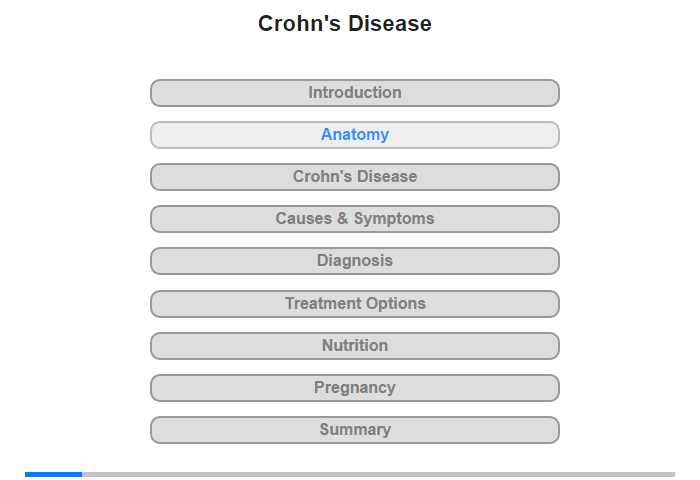Open the Nutrition section
700x480 pixels.
point(355,346)
